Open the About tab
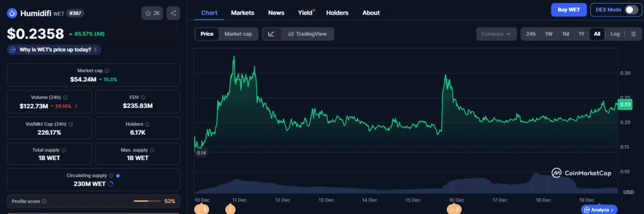The width and height of the screenshot is (644, 214). coord(371,13)
